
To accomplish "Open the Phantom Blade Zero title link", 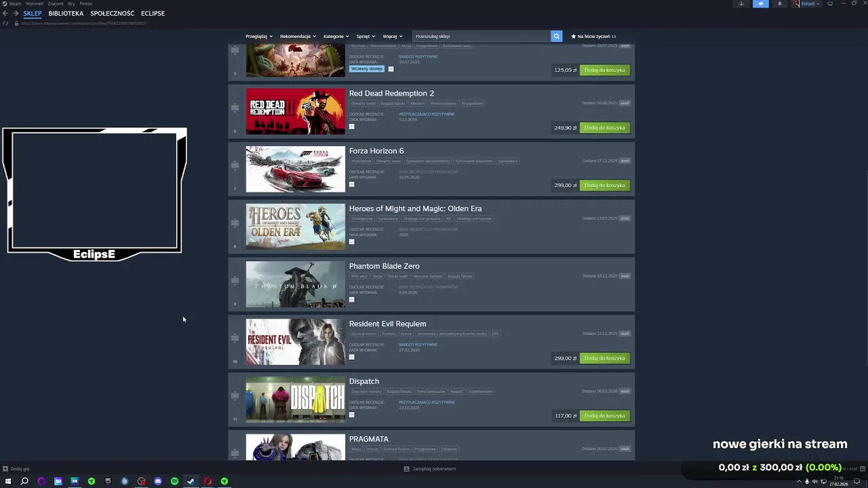I will point(384,266).
